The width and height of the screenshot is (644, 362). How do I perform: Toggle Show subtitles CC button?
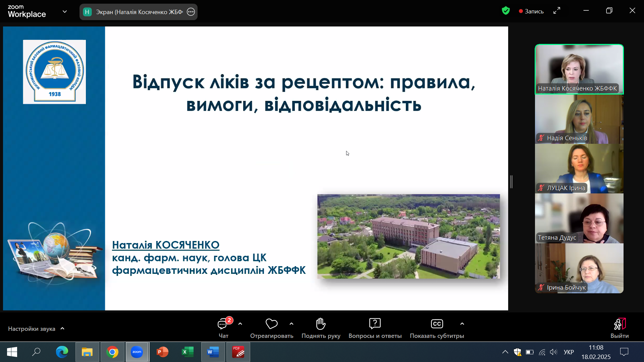[x=437, y=324]
